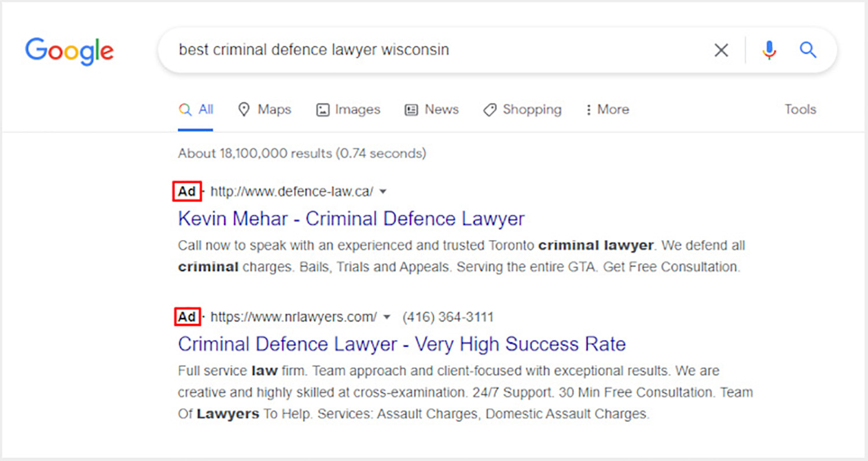868x461 pixels.
Task: Open Images search via its icon
Action: [322, 109]
